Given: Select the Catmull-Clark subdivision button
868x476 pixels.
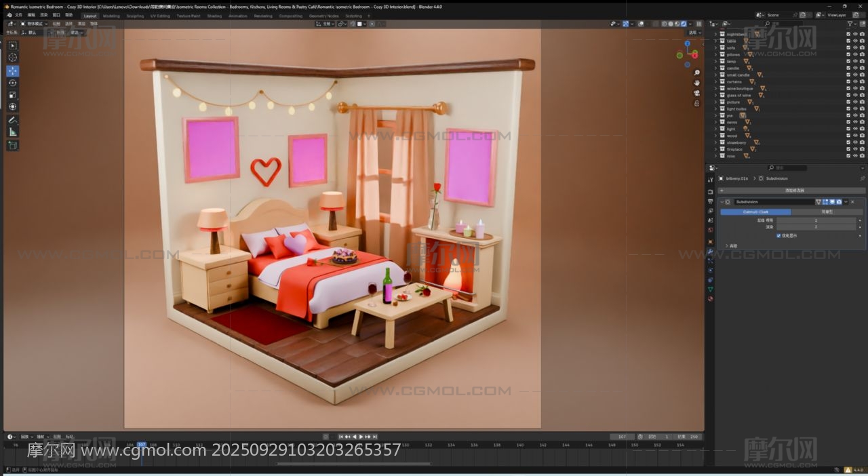Looking at the screenshot, I should [x=755, y=212].
